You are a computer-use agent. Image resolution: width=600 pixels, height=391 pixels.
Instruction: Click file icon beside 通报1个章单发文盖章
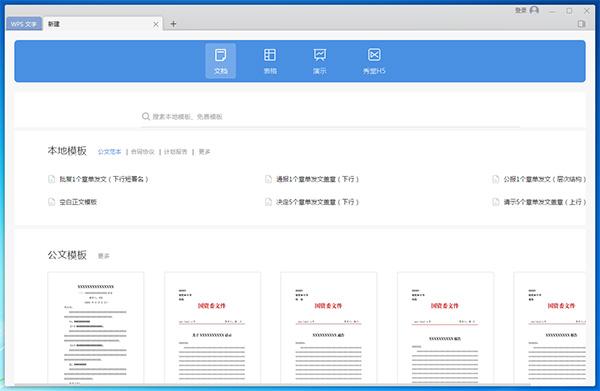pyautogui.click(x=269, y=179)
